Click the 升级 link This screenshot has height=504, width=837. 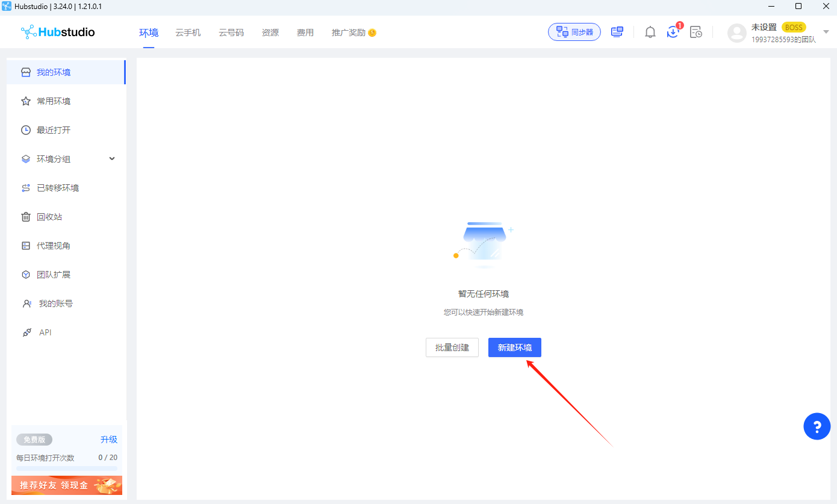click(x=109, y=440)
